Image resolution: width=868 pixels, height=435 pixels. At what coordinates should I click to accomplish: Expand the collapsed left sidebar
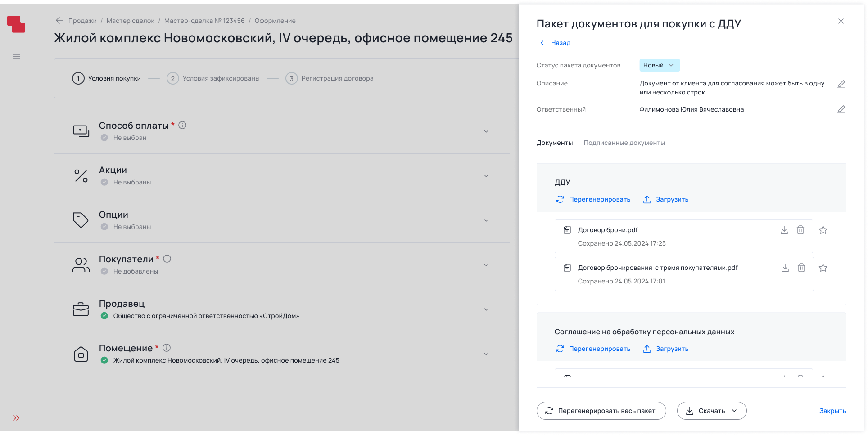[x=16, y=417]
